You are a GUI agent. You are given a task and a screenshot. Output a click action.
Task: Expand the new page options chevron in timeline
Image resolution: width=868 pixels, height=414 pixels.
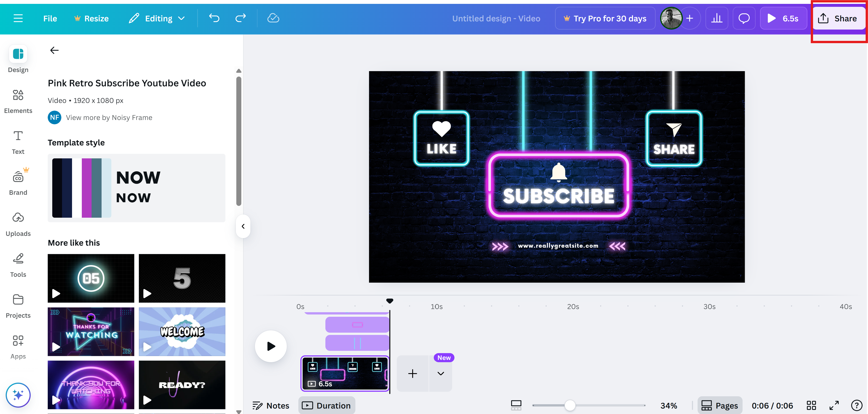coord(440,374)
